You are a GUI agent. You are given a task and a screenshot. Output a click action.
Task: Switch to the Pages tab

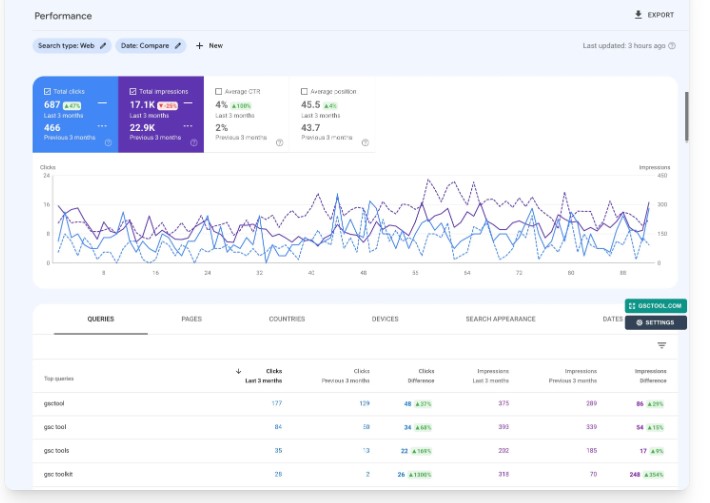tap(191, 319)
